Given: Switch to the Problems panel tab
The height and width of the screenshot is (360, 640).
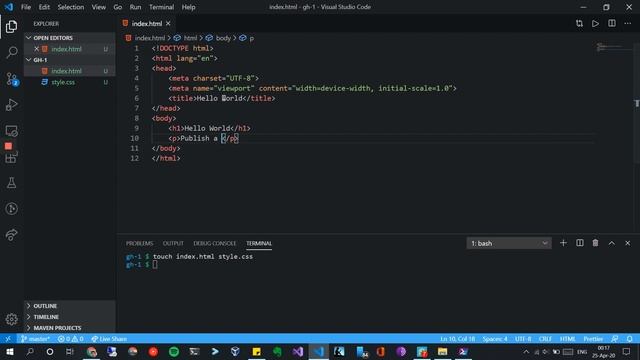Looking at the screenshot, I should tap(139, 243).
